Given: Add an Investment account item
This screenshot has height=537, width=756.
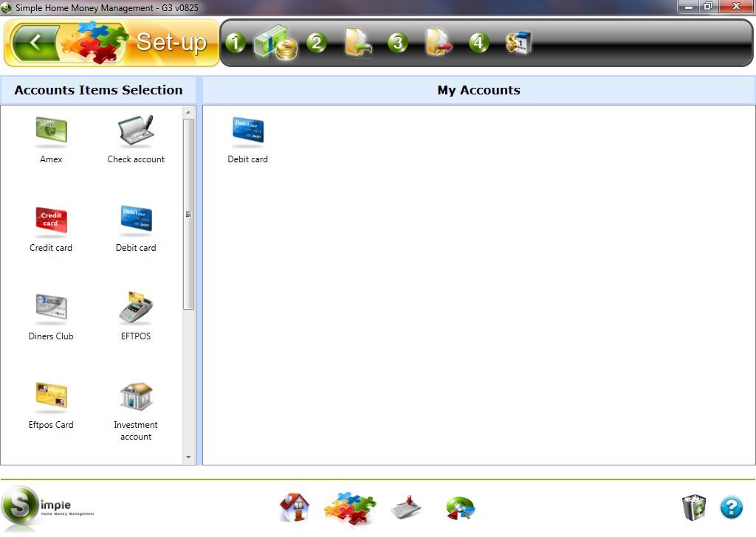Looking at the screenshot, I should click(136, 396).
